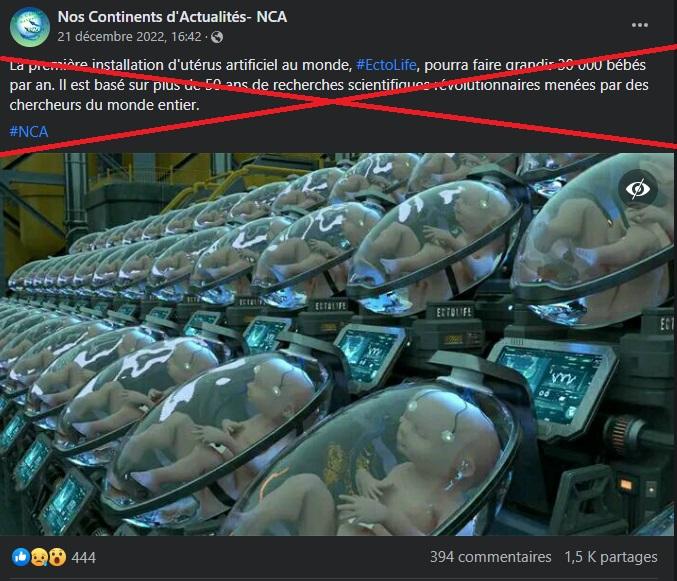Open Nos Continents d'Actualités- NCA page
This screenshot has width=677, height=581.
pos(172,17)
